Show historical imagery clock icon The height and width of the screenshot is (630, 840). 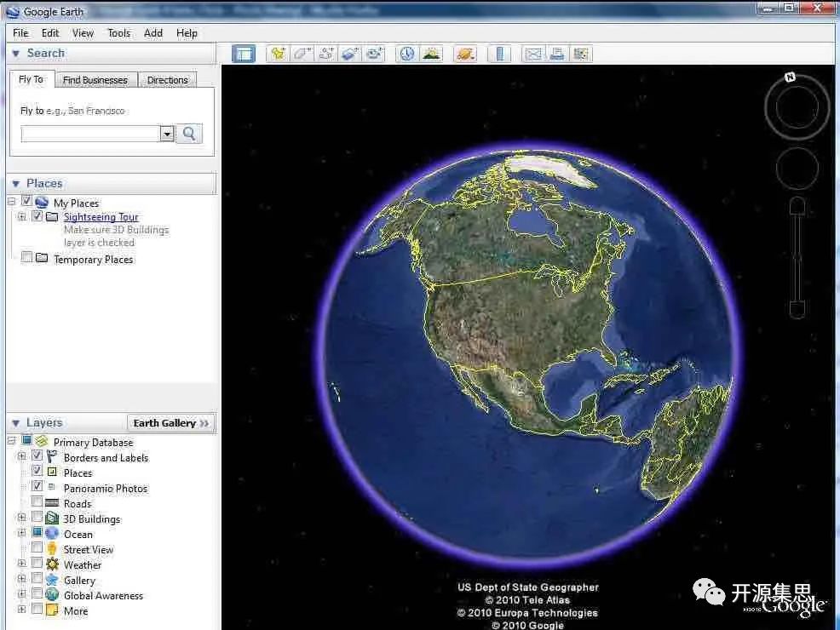tap(407, 54)
